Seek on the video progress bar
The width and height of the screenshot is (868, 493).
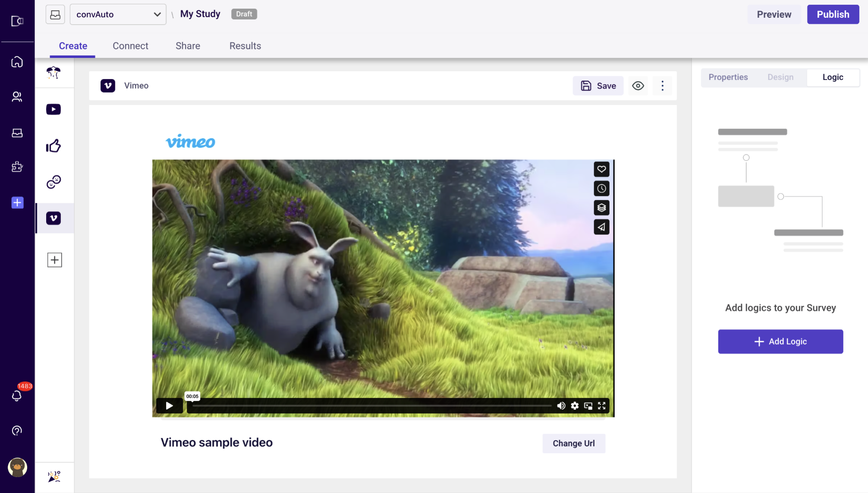coord(372,406)
